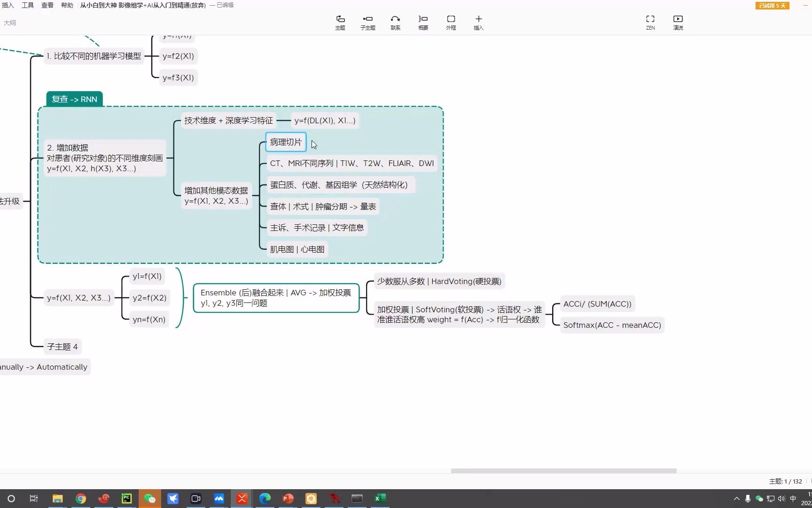Viewport: 812px width, 508px height.
Task: Click the Windows Start circle button
Action: coord(11,499)
